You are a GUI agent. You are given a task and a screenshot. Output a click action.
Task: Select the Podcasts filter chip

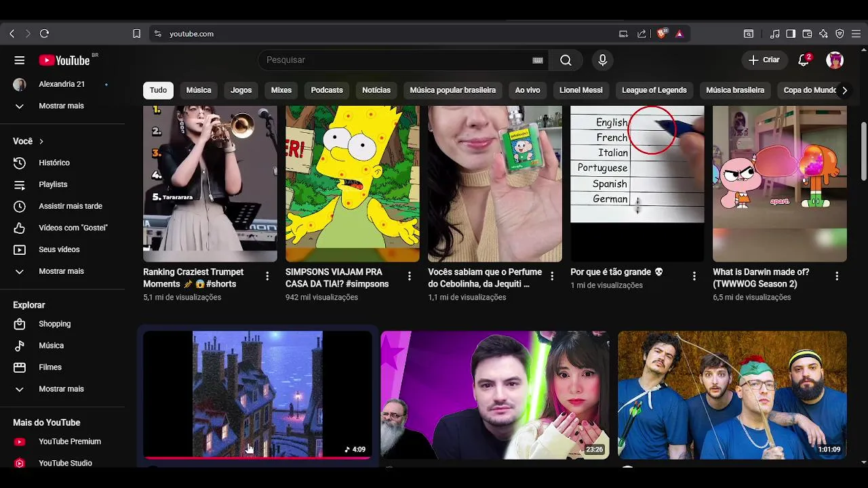[x=327, y=90]
